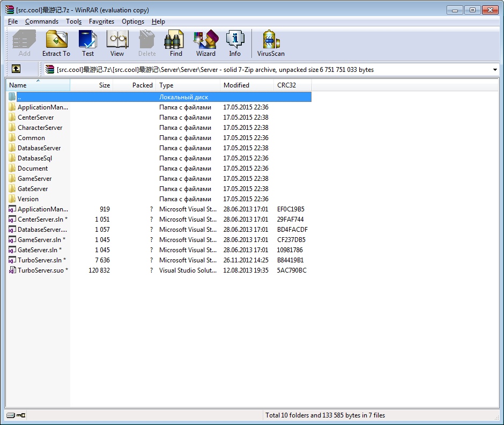Open the address bar path dropdown
Screen dimensions: 504x425
(496, 69)
